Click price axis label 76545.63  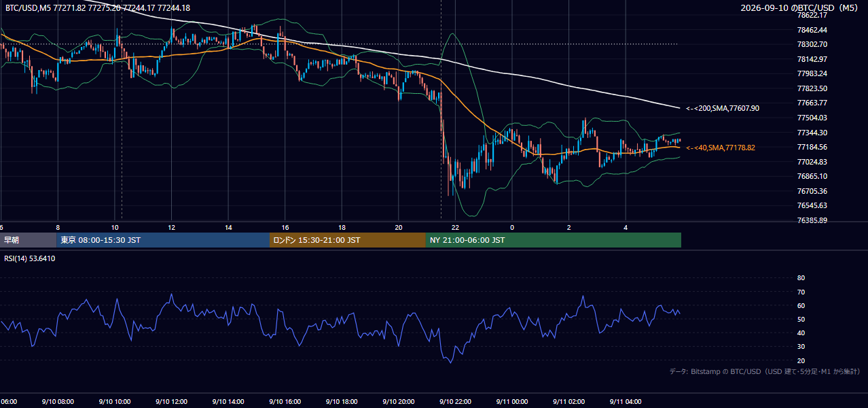click(x=812, y=205)
